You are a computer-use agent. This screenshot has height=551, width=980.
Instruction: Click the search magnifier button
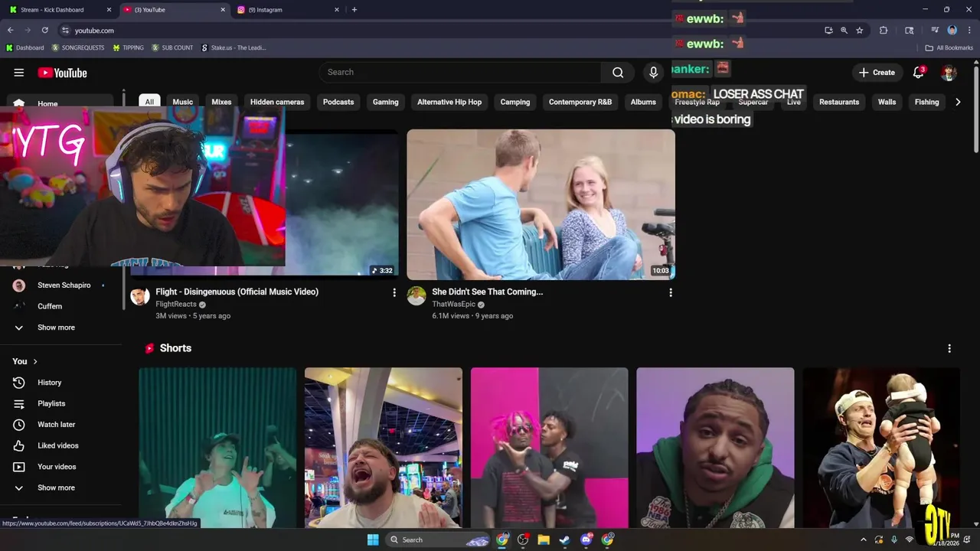coord(618,72)
